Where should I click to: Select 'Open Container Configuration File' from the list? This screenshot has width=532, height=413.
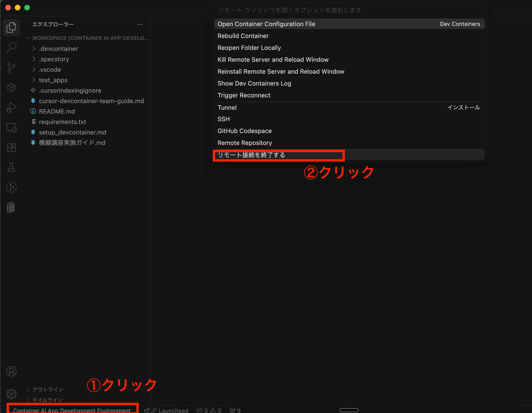266,24
